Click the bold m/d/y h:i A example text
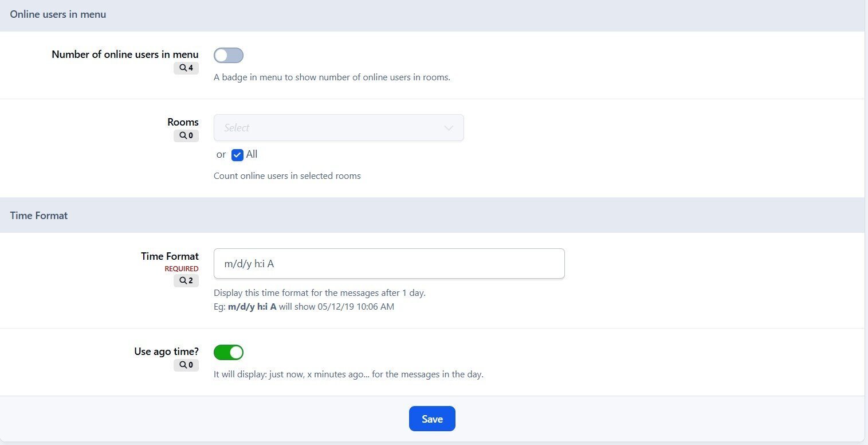Image resolution: width=868 pixels, height=445 pixels. click(252, 307)
